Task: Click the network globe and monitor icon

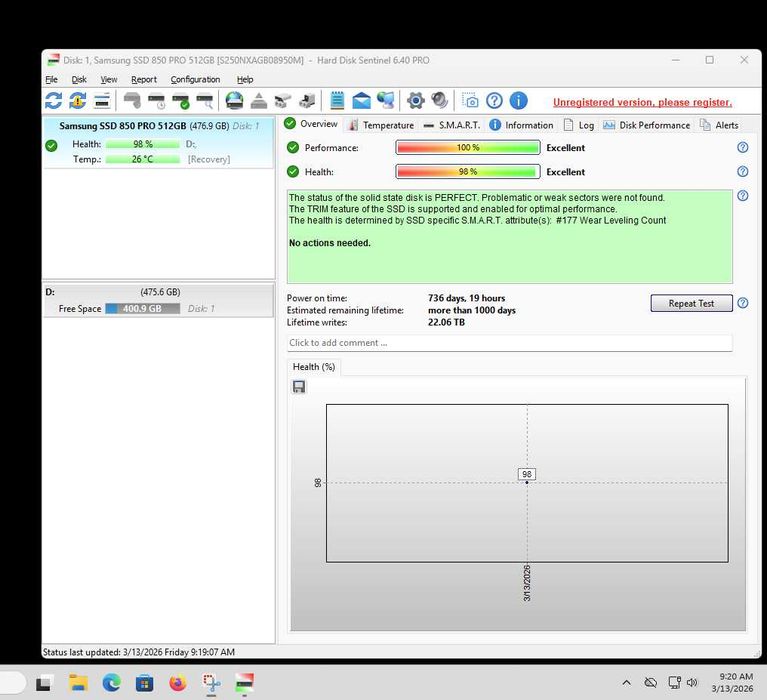Action: 385,101
